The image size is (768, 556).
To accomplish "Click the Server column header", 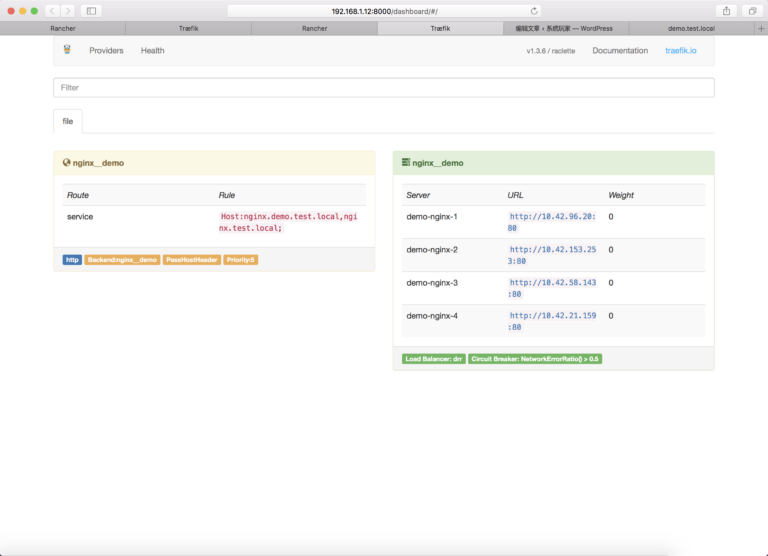I will coord(418,195).
